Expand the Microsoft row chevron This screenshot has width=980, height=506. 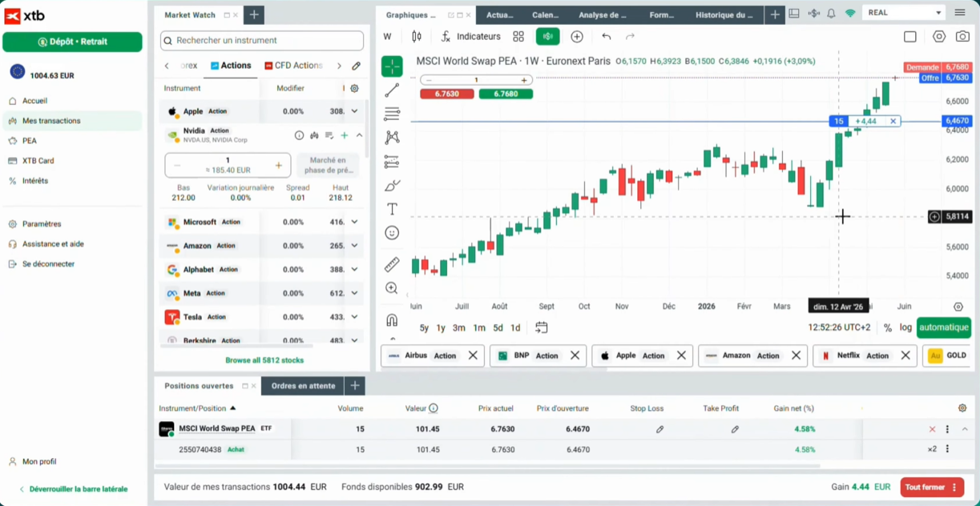(354, 222)
